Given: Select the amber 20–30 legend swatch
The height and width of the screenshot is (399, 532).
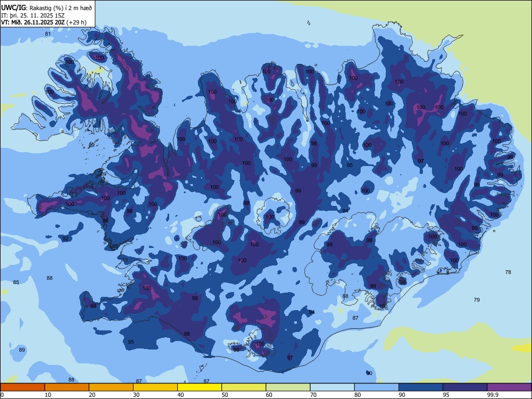Looking at the screenshot, I should (111, 387).
